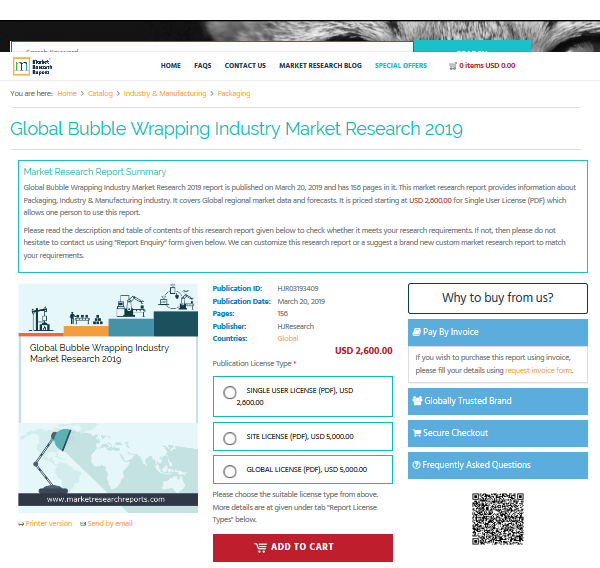The height and width of the screenshot is (568, 600).
Task: Open the Packaging breadcrumb link
Action: point(234,93)
